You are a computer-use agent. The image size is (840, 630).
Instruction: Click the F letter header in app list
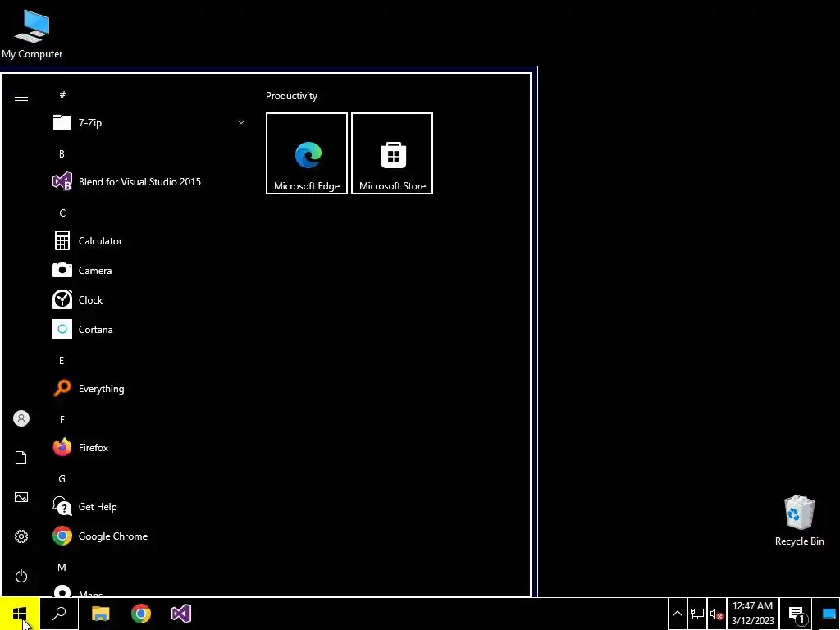click(62, 419)
